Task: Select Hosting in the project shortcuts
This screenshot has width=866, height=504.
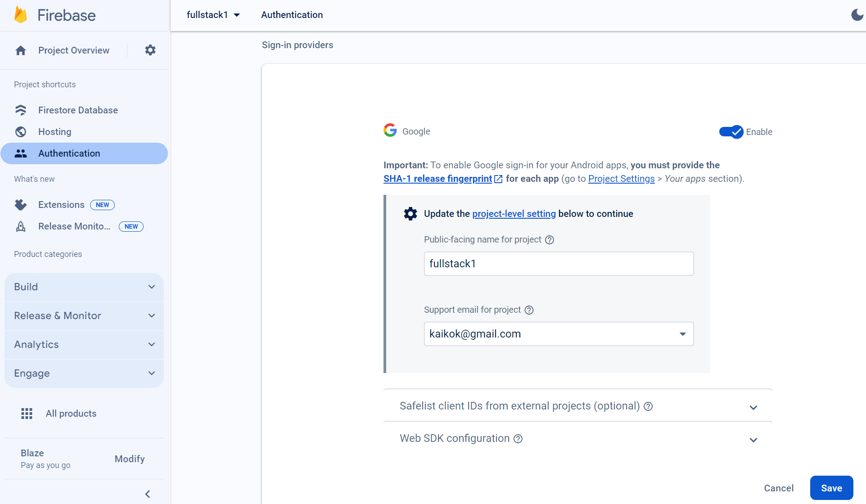Action: click(54, 131)
